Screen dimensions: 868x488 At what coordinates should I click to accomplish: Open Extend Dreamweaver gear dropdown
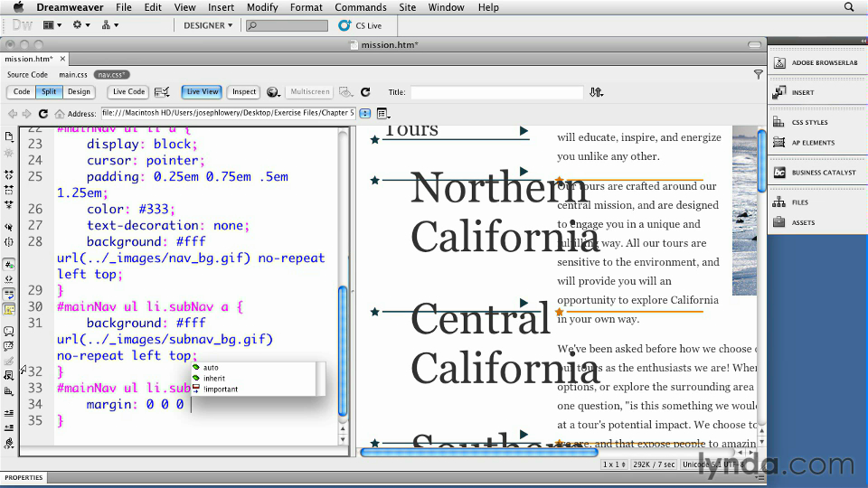click(80, 25)
